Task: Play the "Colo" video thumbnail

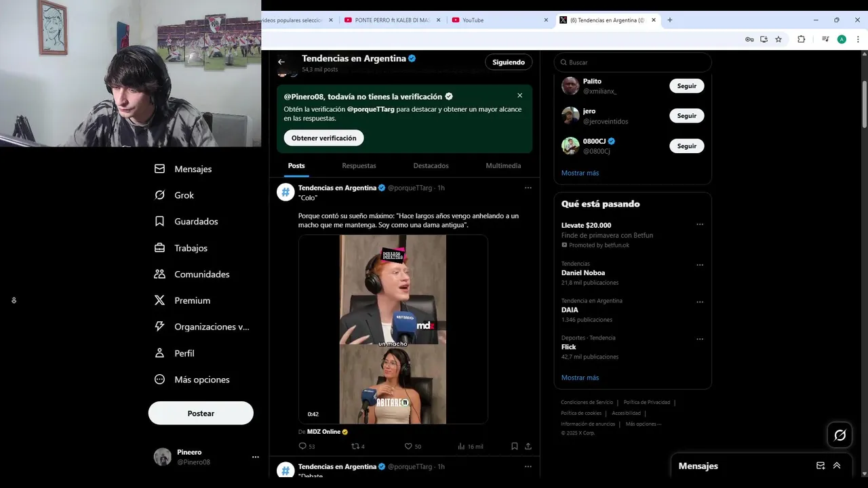Action: tap(393, 329)
